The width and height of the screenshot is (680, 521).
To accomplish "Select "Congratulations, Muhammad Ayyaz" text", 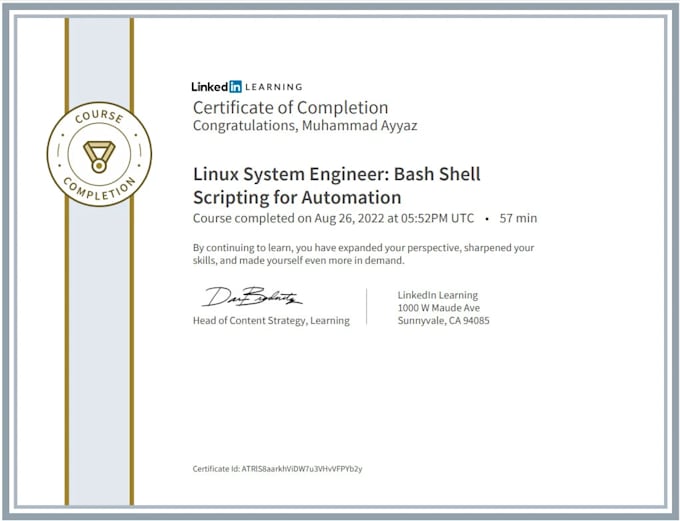I will click(x=305, y=126).
